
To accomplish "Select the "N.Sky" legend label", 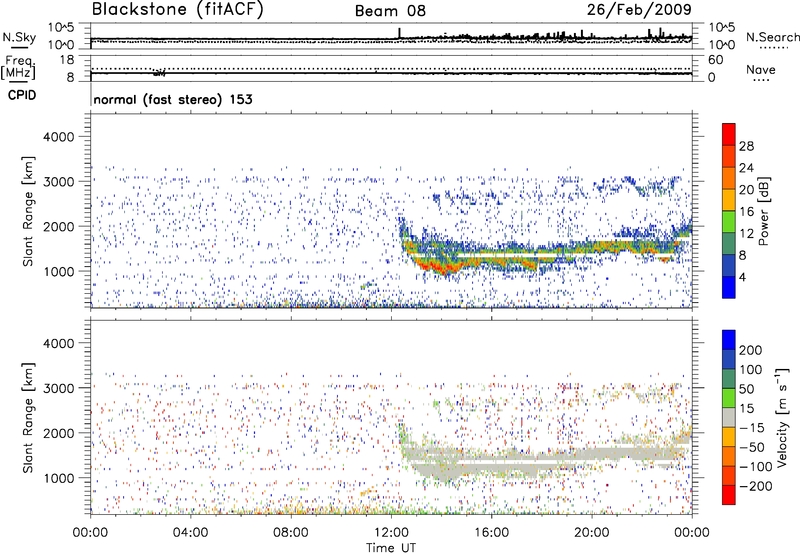I will (19, 37).
